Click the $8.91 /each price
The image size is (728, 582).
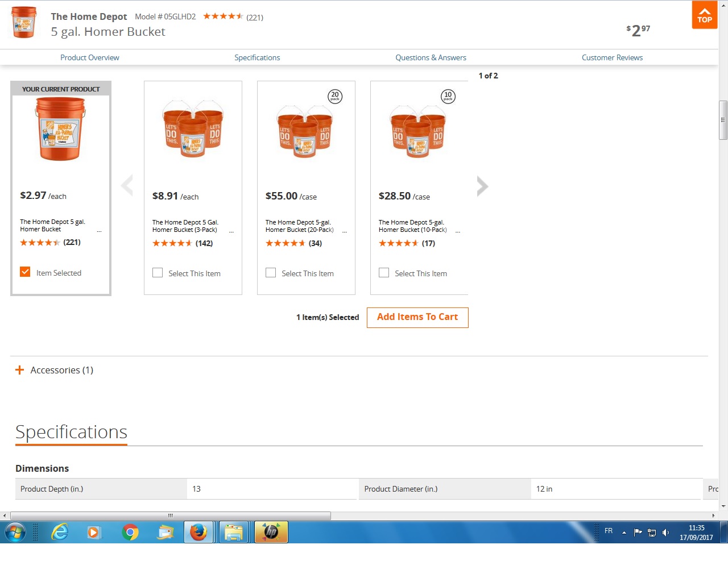pos(175,196)
